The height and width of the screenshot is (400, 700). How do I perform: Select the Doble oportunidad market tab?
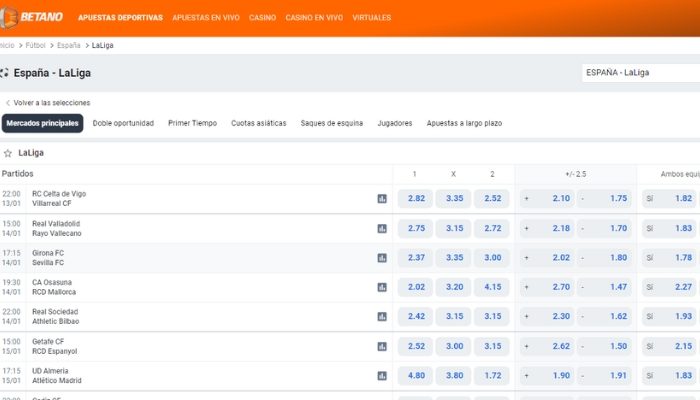pyautogui.click(x=123, y=123)
